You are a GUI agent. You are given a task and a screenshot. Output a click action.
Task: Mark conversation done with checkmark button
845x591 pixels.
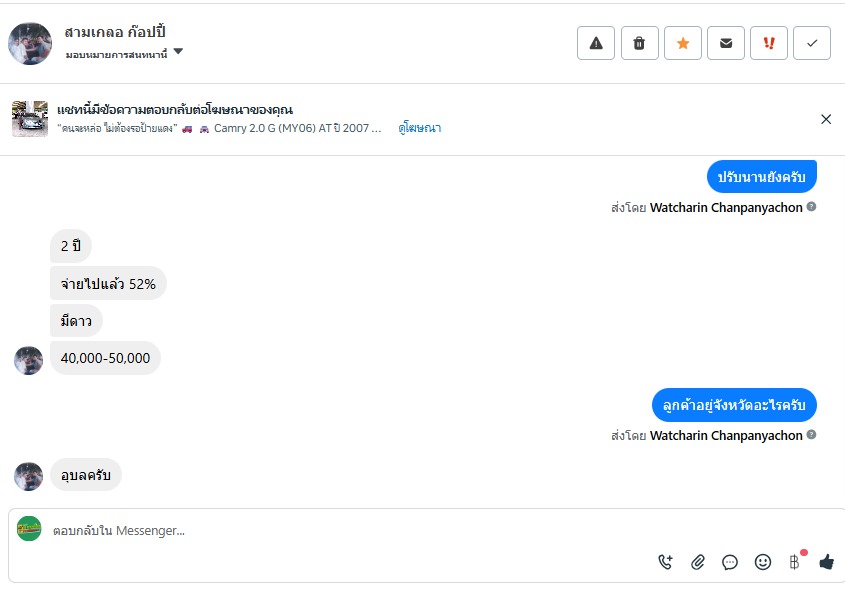coord(812,43)
